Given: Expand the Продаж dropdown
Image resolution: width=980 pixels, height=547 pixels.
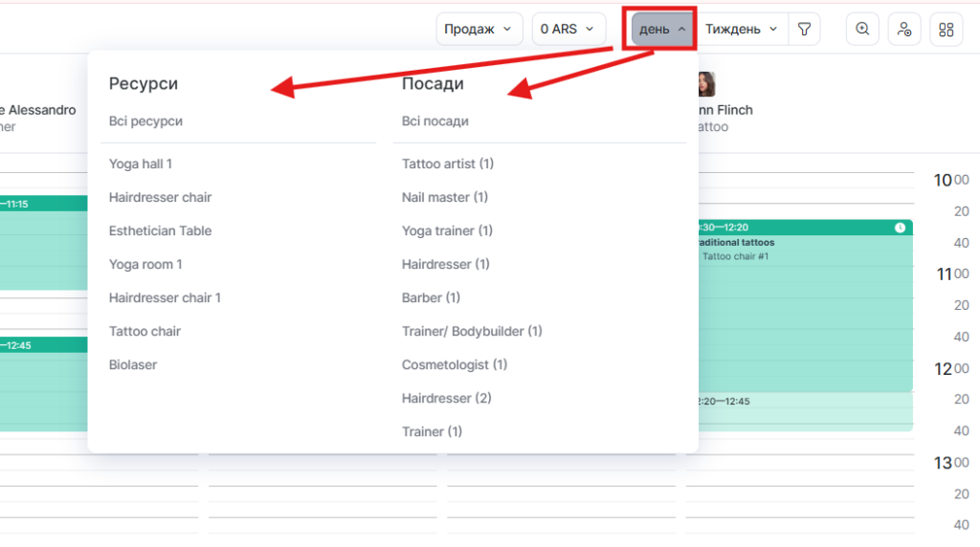Looking at the screenshot, I should coord(479,29).
